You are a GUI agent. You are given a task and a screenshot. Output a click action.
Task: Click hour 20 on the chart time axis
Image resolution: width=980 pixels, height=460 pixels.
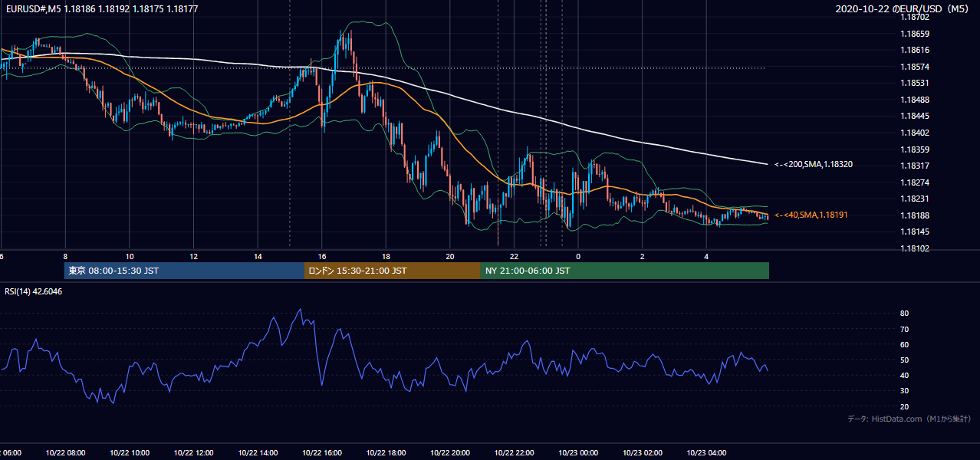tap(449, 256)
